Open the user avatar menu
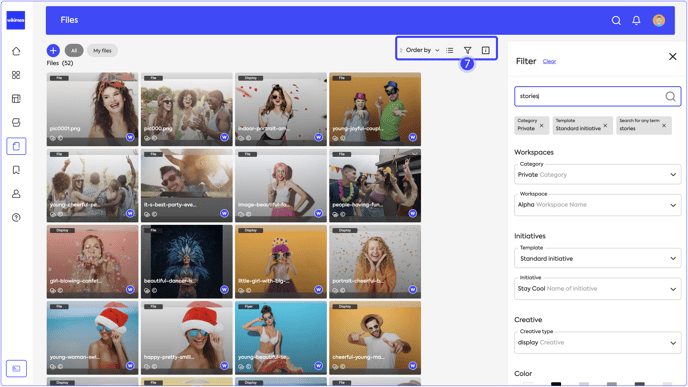Screen dimensions: 688x387 [659, 20]
